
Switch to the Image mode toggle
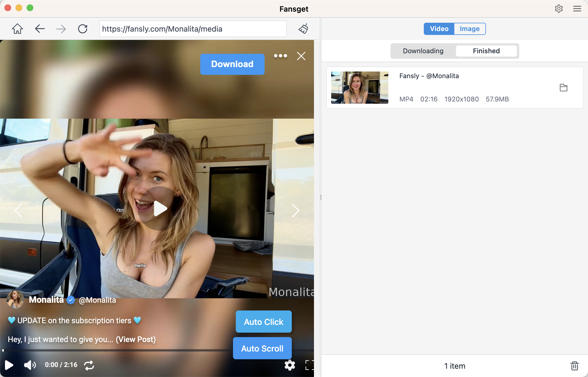[469, 29]
